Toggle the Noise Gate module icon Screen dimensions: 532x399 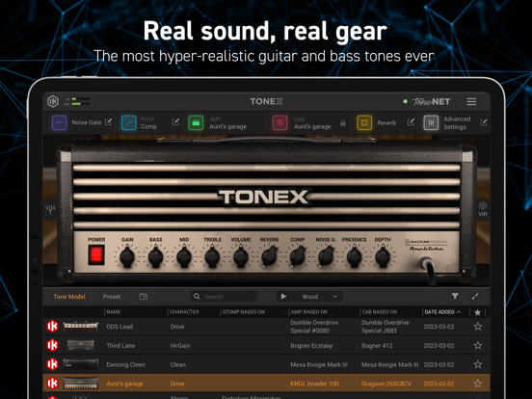coord(60,122)
